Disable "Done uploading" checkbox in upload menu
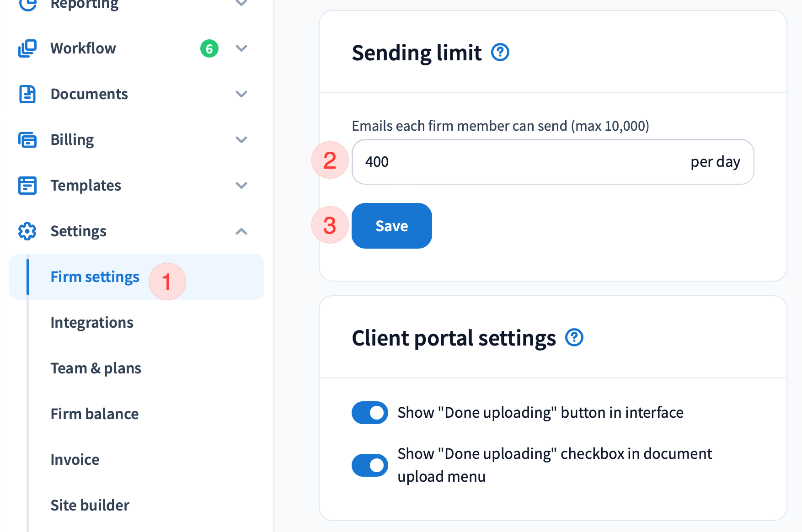This screenshot has width=802, height=532. click(370, 465)
